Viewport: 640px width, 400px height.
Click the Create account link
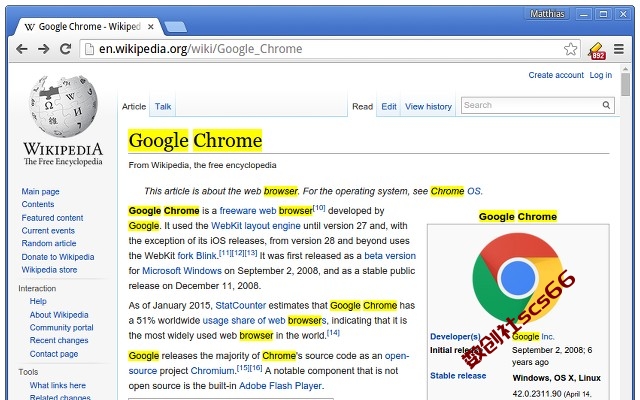pos(556,75)
